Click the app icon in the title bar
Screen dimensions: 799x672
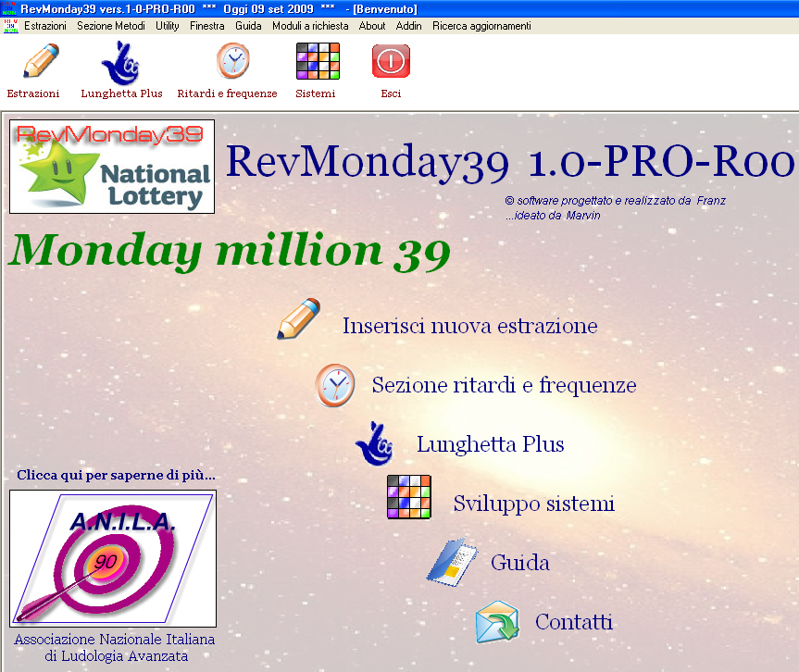pos(9,8)
